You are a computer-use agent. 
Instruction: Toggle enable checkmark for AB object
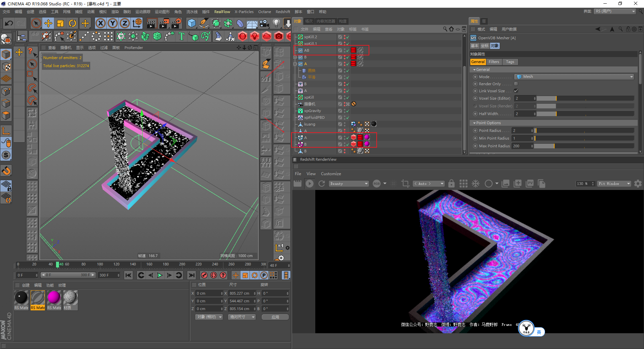[x=348, y=51]
